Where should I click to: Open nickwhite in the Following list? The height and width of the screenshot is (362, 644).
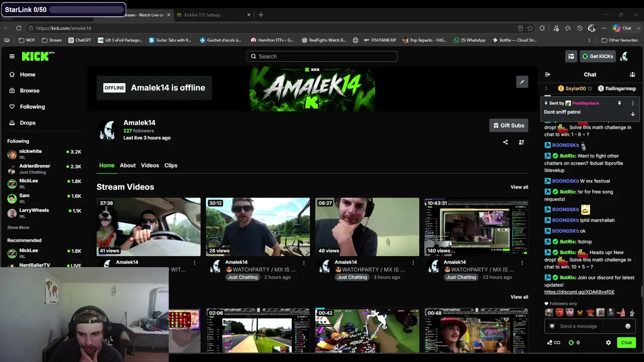(44, 154)
